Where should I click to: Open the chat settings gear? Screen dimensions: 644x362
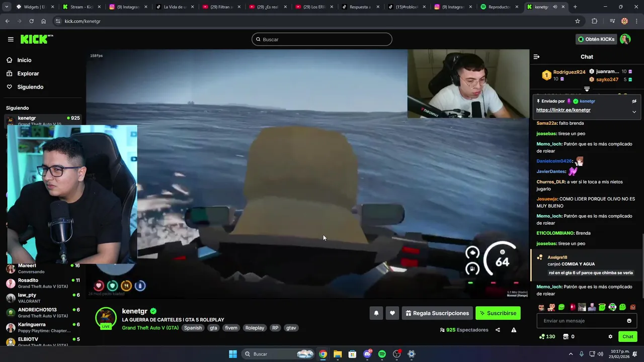610,336
